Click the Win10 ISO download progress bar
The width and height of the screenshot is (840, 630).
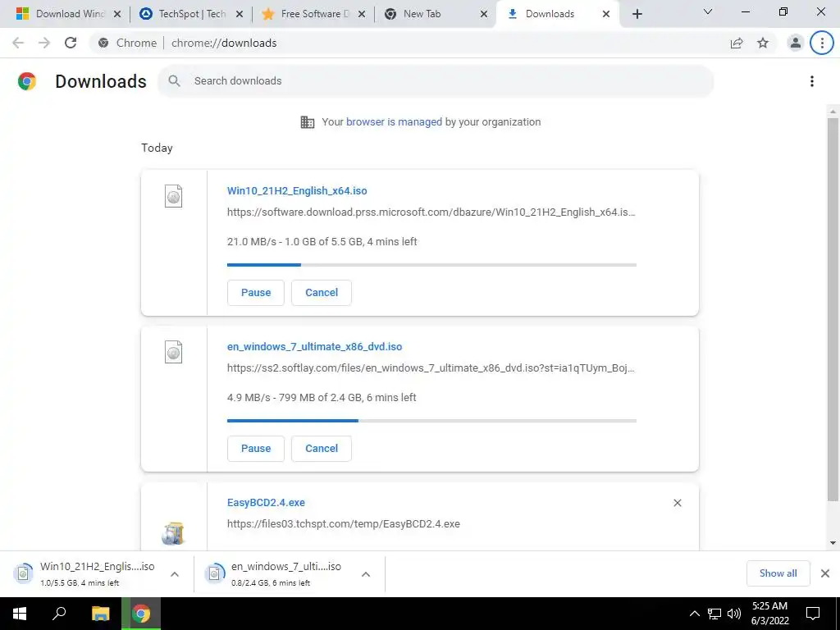click(431, 265)
